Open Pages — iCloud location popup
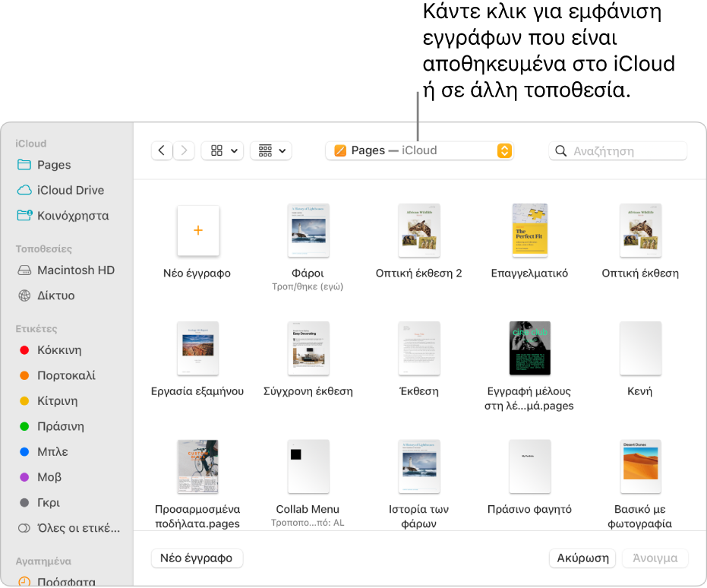Screen dimensions: 707x588 coord(420,150)
